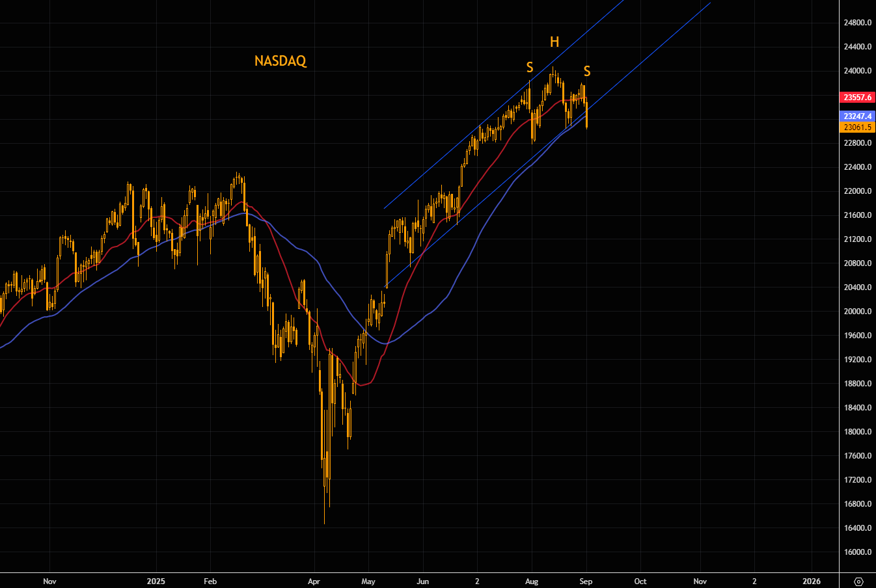Click the Apr label on time axis
The width and height of the screenshot is (876, 588).
[x=314, y=581]
